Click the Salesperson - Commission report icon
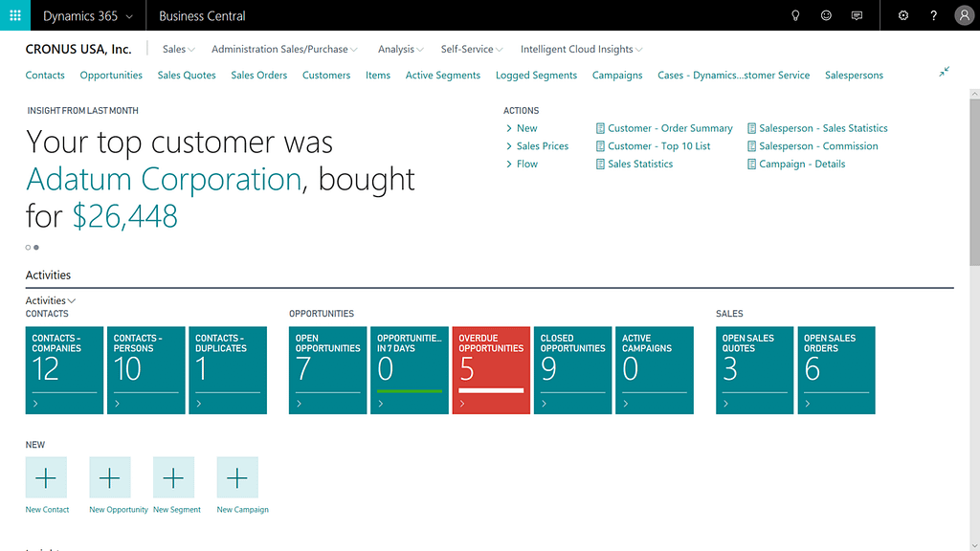 click(751, 146)
